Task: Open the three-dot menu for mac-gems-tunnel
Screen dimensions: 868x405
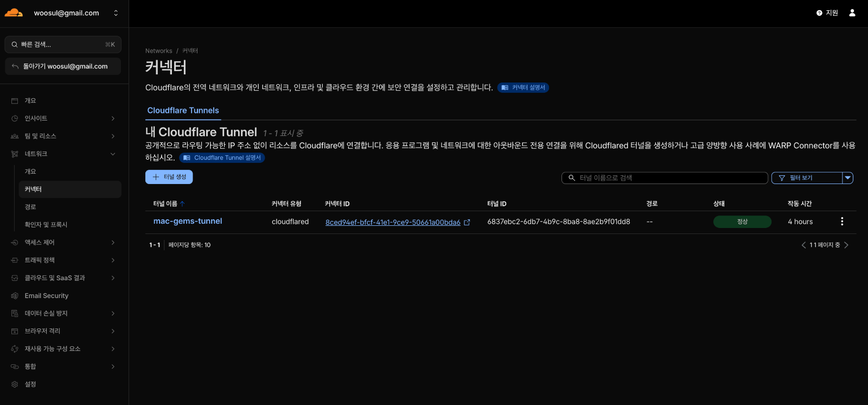Action: tap(842, 222)
